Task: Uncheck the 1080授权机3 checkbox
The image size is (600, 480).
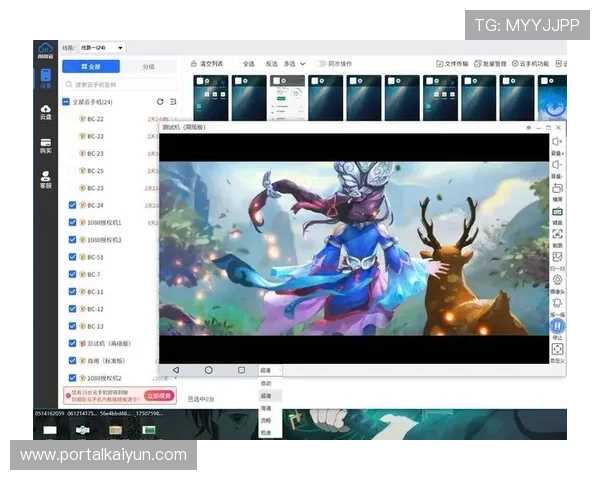Action: coord(72,240)
